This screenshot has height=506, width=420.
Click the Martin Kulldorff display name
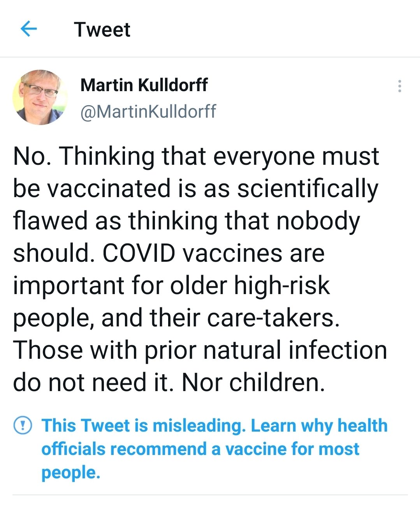pos(144,85)
